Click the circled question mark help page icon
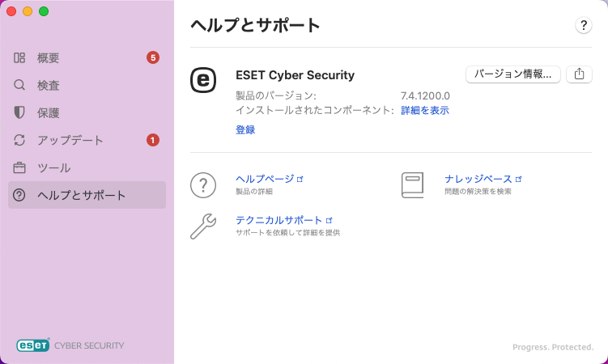This screenshot has height=364, width=608. pos(202,184)
